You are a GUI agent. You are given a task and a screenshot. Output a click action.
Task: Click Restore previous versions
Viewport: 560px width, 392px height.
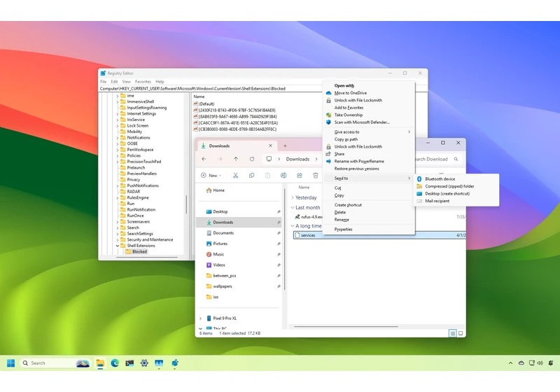click(x=369, y=169)
